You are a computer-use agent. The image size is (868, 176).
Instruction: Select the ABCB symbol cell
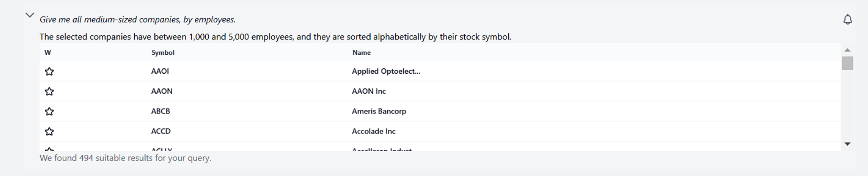160,111
